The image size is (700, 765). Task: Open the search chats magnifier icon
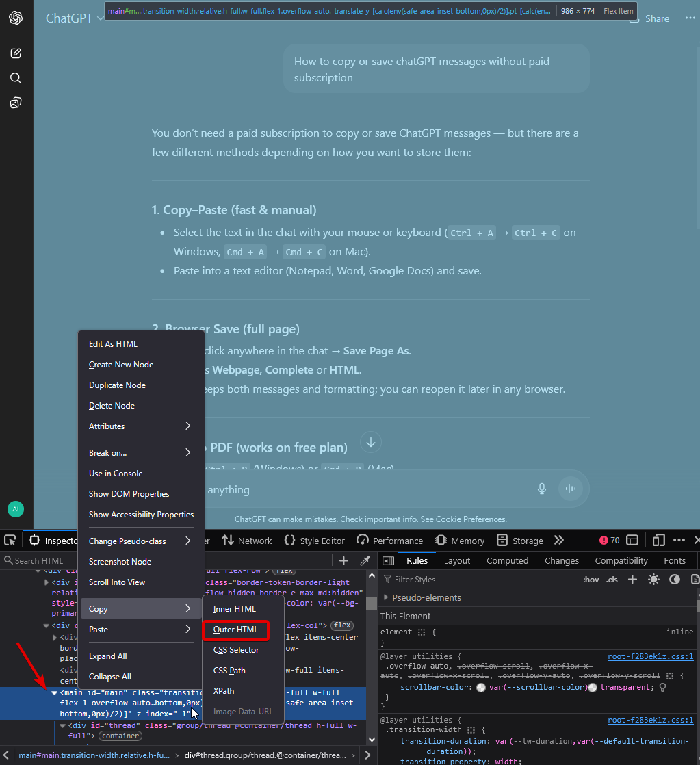click(x=16, y=78)
